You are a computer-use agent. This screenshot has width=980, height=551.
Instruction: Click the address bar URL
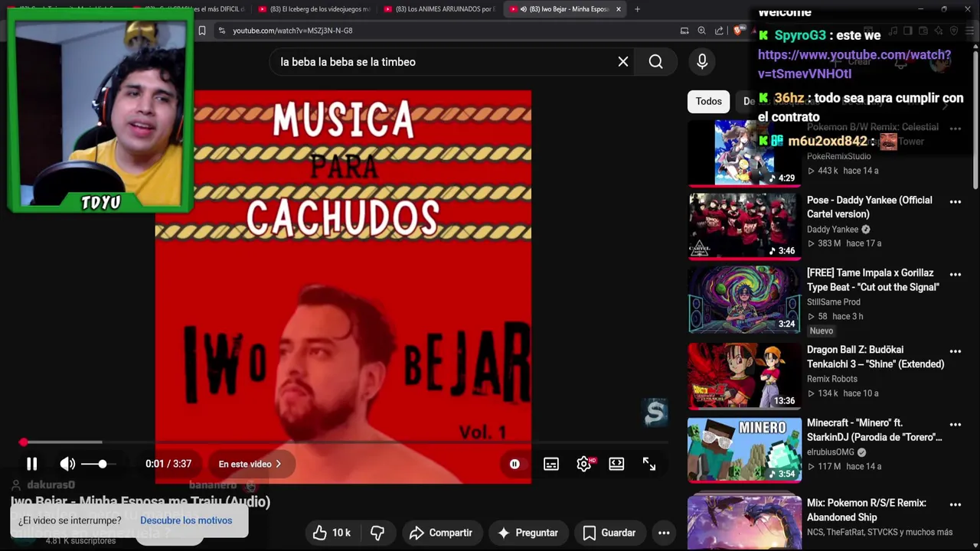[x=292, y=31]
